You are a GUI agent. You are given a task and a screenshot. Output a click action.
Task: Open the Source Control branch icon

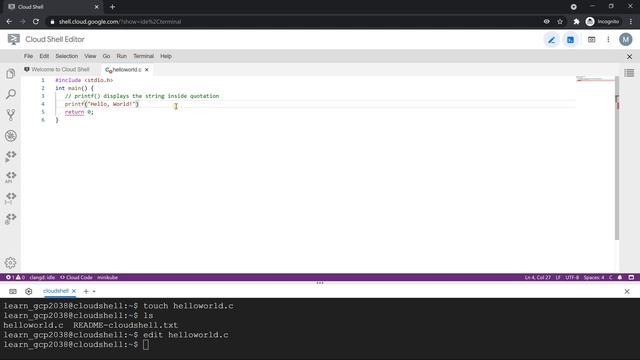pos(11,115)
